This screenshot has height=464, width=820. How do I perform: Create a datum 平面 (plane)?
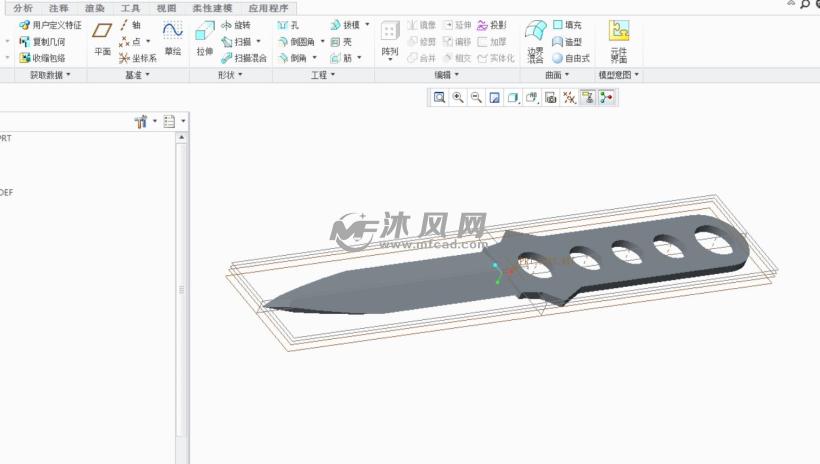click(x=102, y=39)
